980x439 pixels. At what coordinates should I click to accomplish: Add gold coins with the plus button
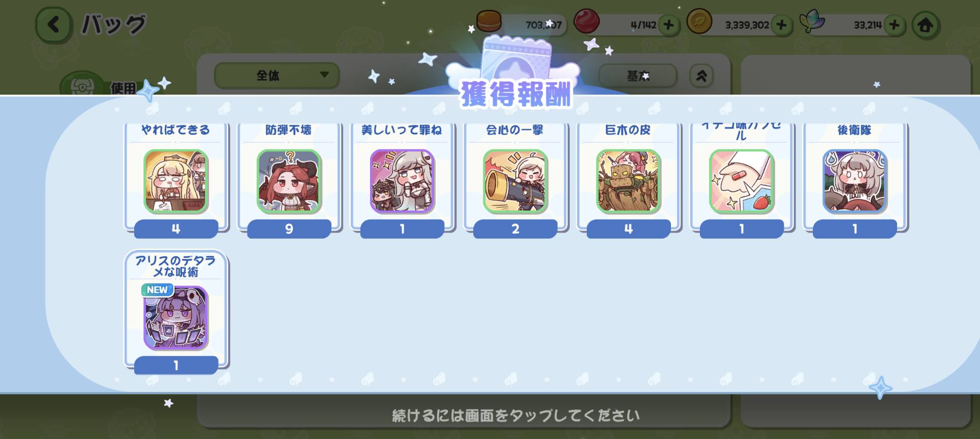pyautogui.click(x=782, y=25)
